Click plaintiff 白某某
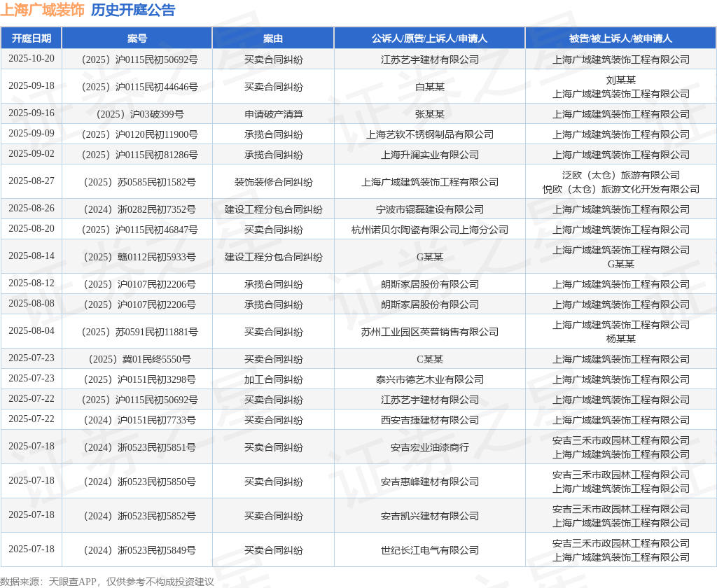 click(429, 87)
